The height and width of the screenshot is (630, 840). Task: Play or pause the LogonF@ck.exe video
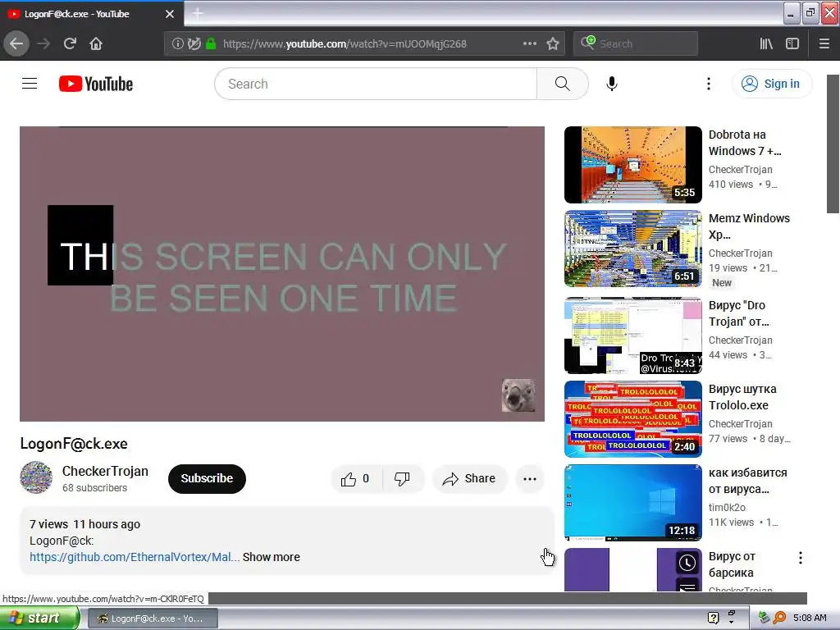pos(282,274)
